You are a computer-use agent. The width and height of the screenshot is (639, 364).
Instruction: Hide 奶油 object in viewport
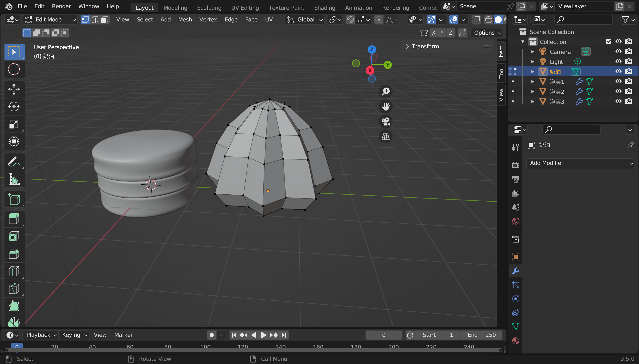(x=618, y=72)
